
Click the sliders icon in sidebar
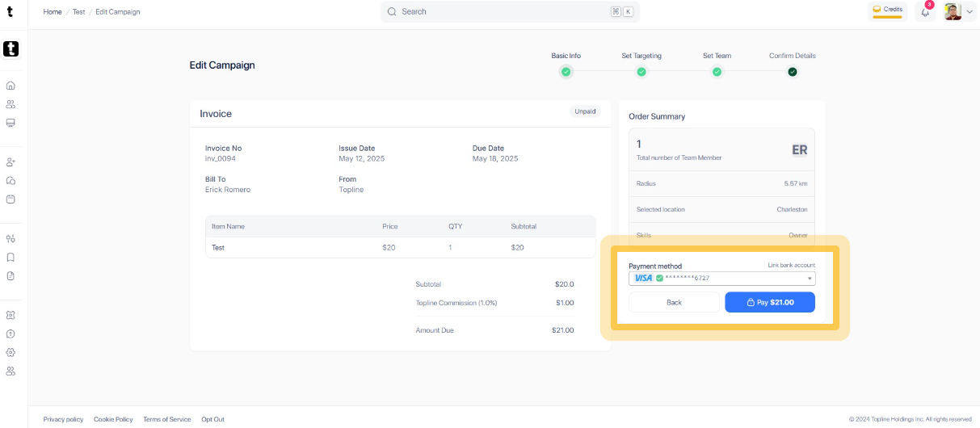click(x=11, y=239)
